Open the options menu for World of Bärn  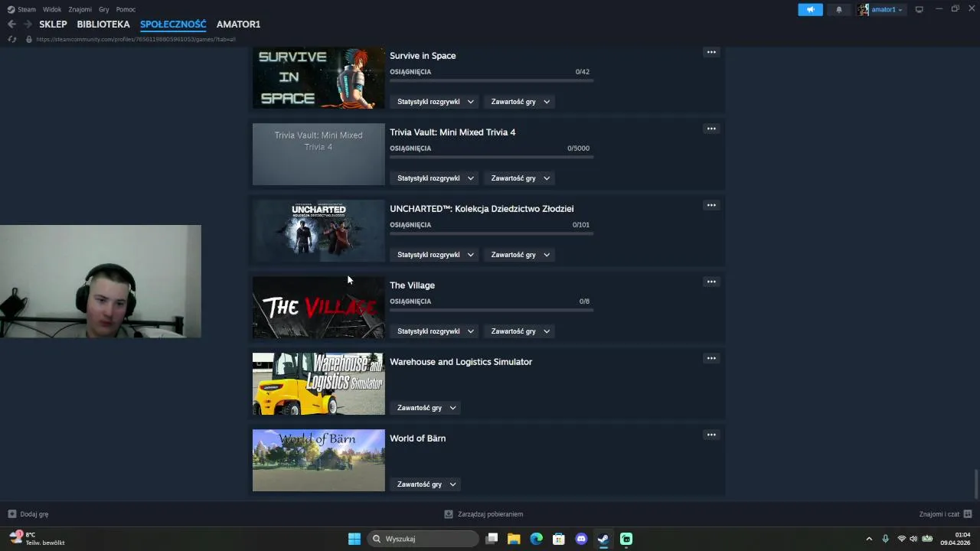pyautogui.click(x=711, y=435)
